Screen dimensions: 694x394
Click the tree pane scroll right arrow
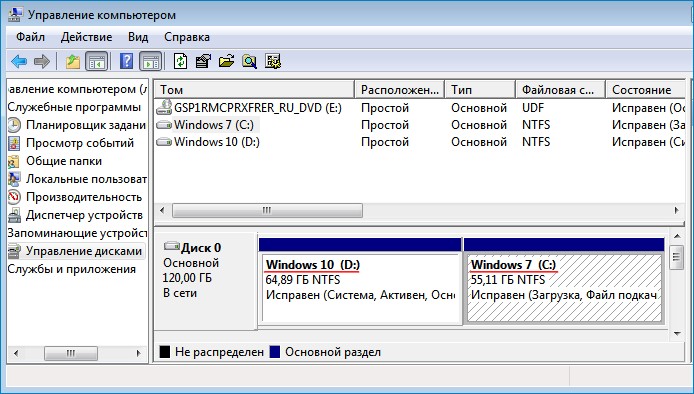pyautogui.click(x=139, y=353)
